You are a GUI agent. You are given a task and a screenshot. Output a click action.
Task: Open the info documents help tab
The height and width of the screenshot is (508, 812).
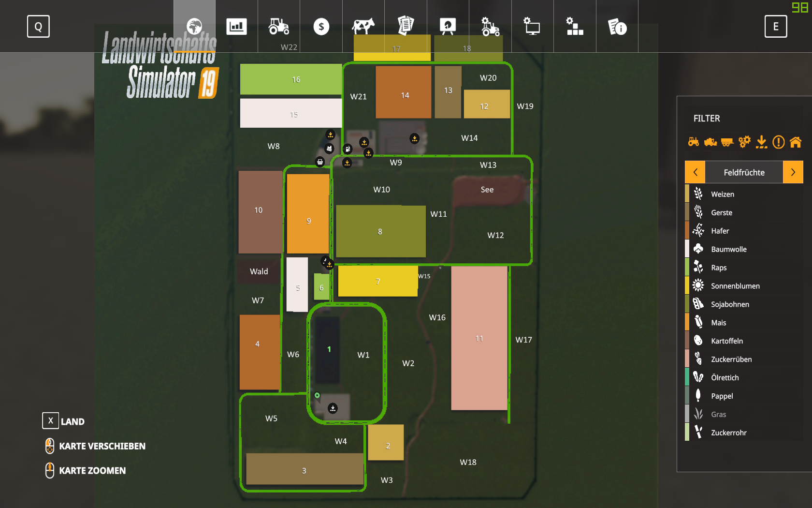pyautogui.click(x=617, y=26)
